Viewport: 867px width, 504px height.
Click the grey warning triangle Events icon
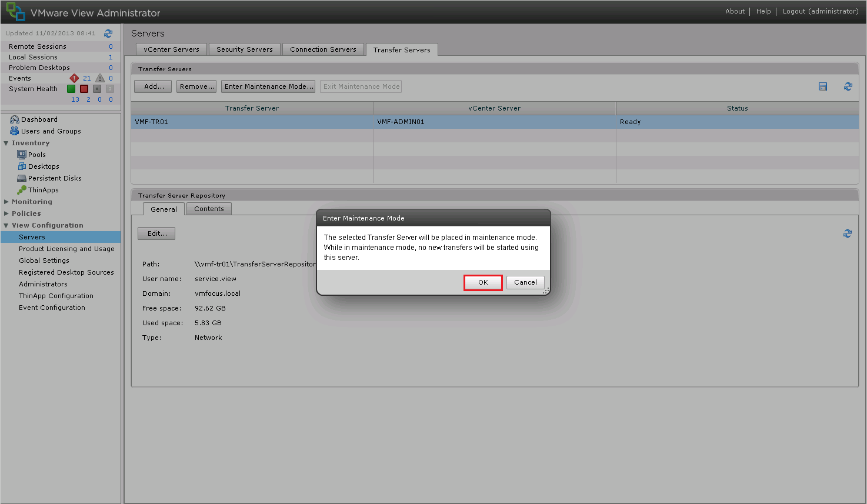[100, 78]
